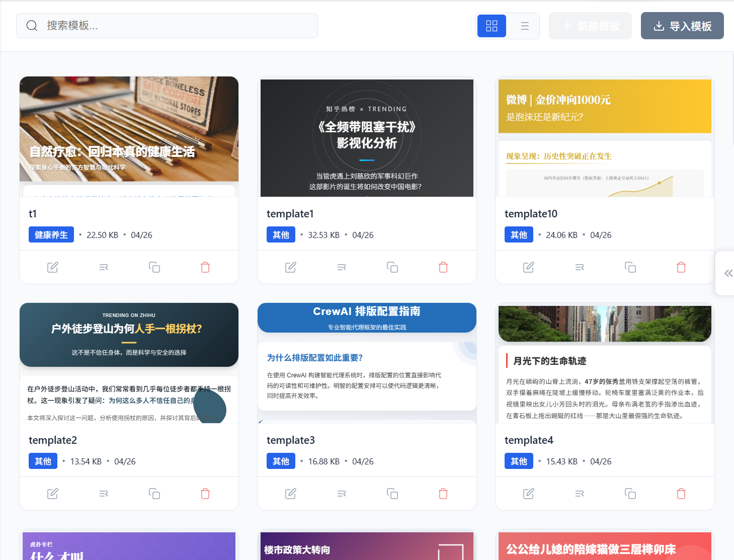
Task: Edit the template1 card
Action: click(291, 267)
